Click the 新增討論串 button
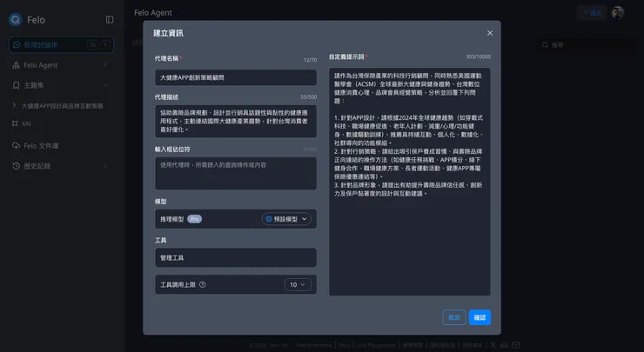Image resolution: width=644 pixels, height=352 pixels. pos(61,44)
